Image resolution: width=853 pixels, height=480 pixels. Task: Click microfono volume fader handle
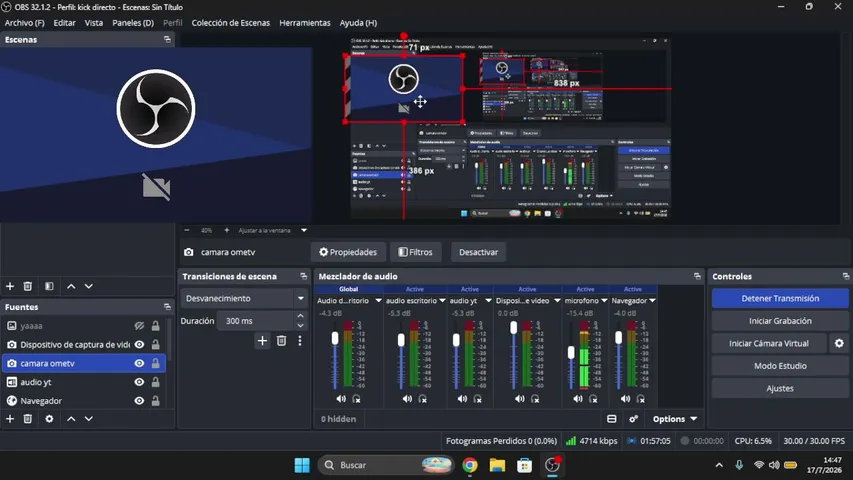tap(571, 353)
